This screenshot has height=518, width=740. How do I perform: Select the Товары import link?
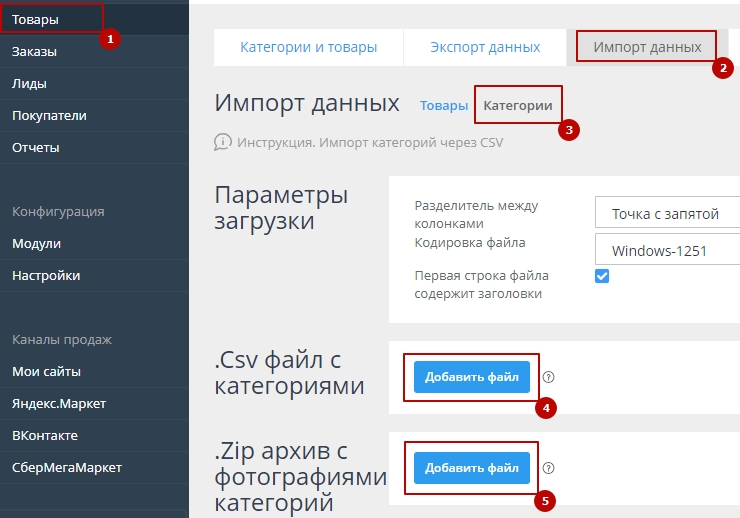443,105
